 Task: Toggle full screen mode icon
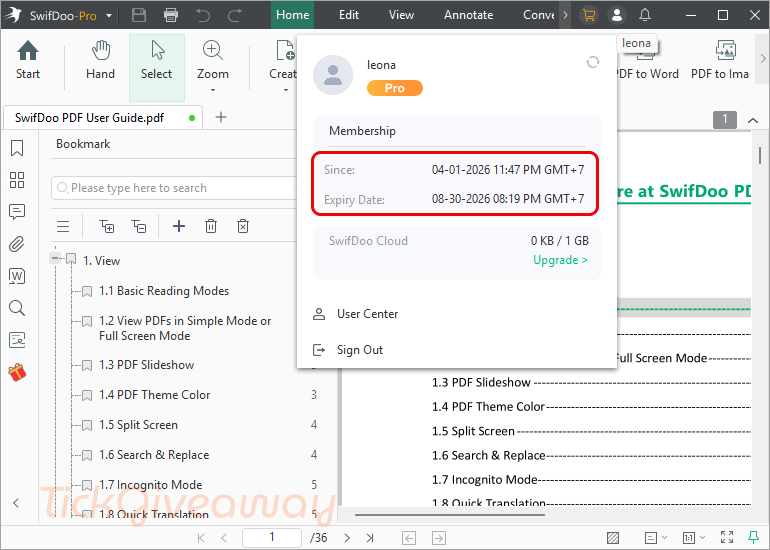pos(727,538)
